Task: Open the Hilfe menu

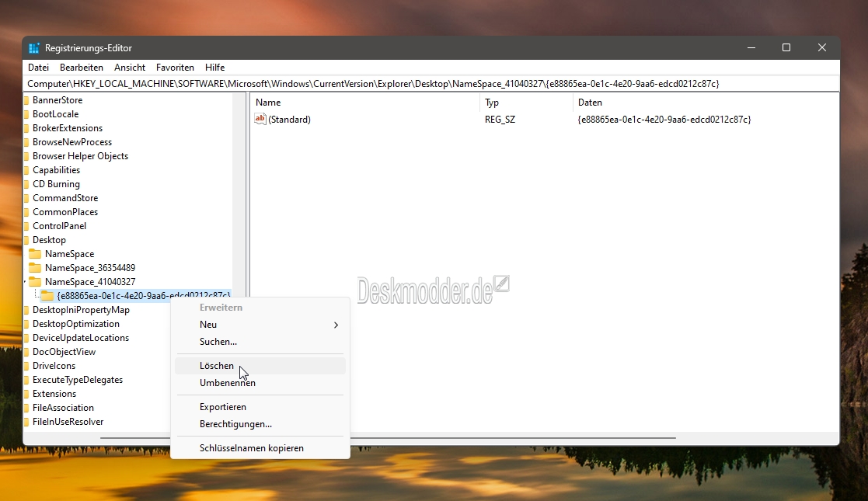Action: point(214,67)
